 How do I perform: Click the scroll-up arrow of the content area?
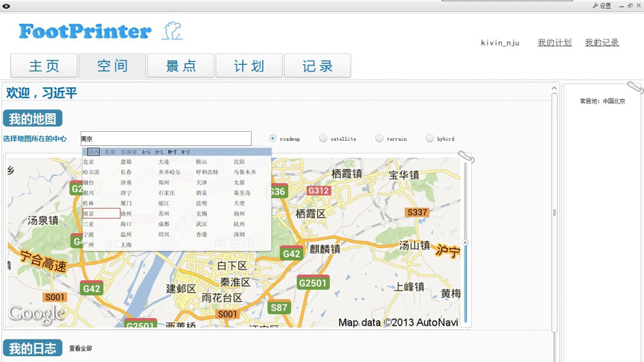[x=554, y=88]
